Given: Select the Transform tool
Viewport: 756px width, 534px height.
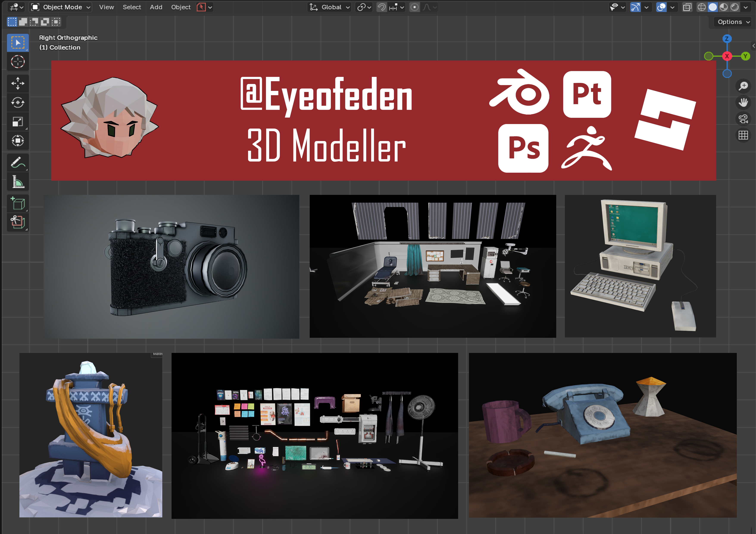Looking at the screenshot, I should (18, 141).
